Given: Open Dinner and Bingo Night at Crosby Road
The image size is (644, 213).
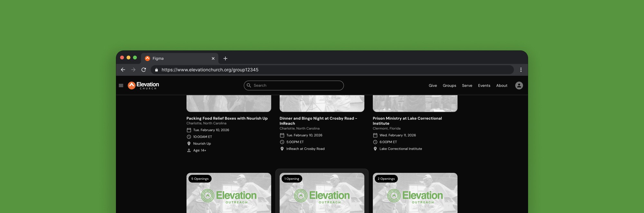Looking at the screenshot, I should pos(318,121).
